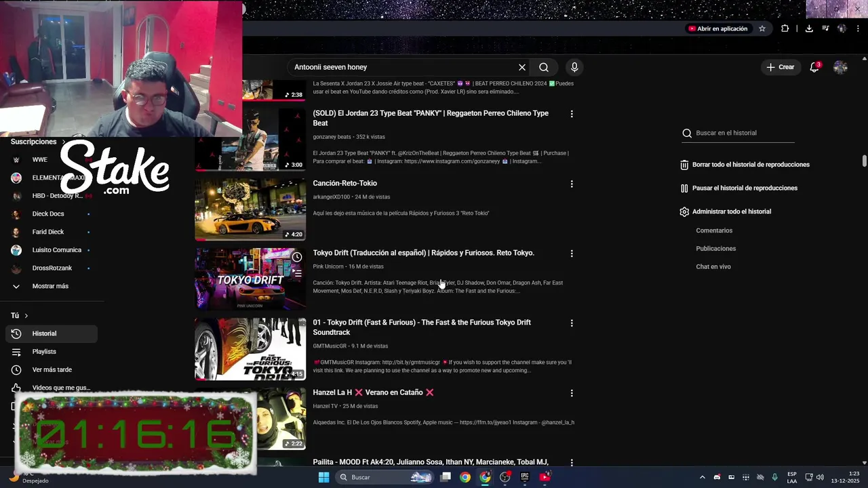Image resolution: width=868 pixels, height=488 pixels.
Task: Click Abrir en aplicación in the address bar
Action: pos(718,28)
